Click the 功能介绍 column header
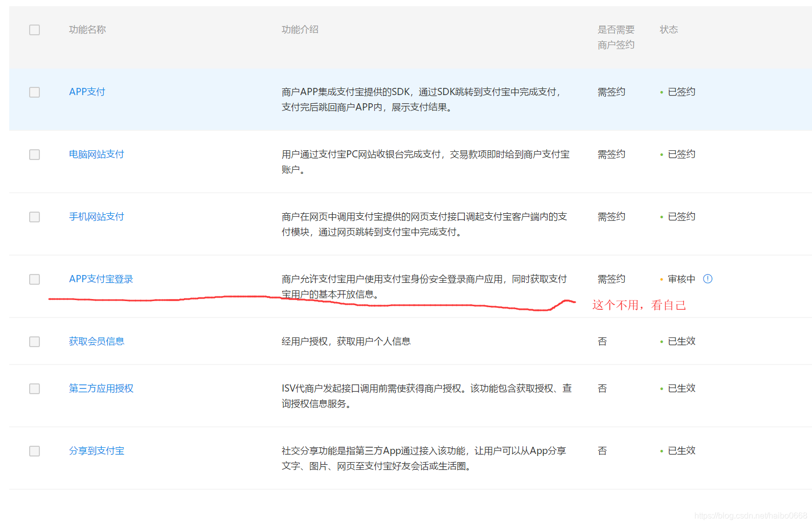Viewport: 812px width, 525px height. click(x=300, y=29)
